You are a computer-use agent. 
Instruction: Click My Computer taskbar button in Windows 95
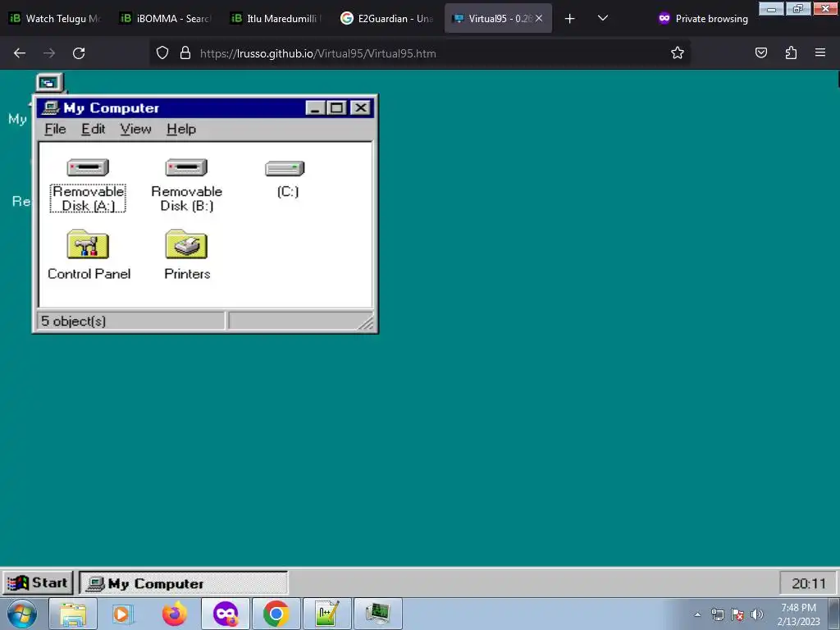183,583
